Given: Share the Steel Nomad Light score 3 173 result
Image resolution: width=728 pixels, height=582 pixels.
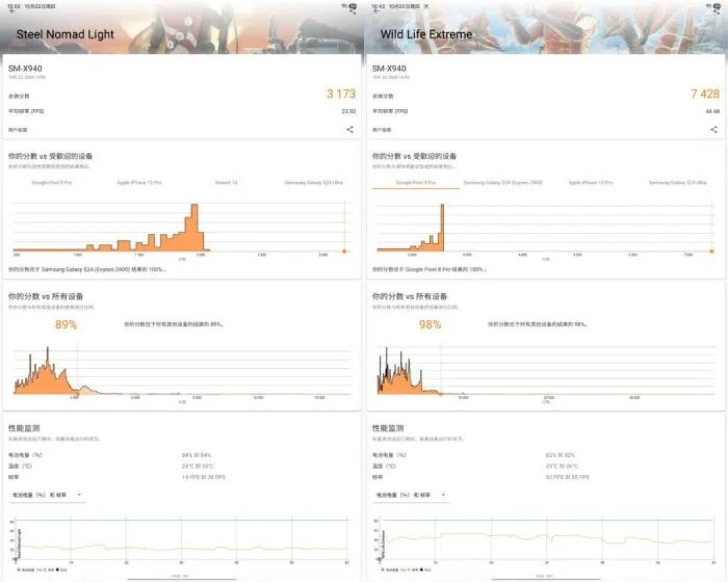Looking at the screenshot, I should pos(350,129).
